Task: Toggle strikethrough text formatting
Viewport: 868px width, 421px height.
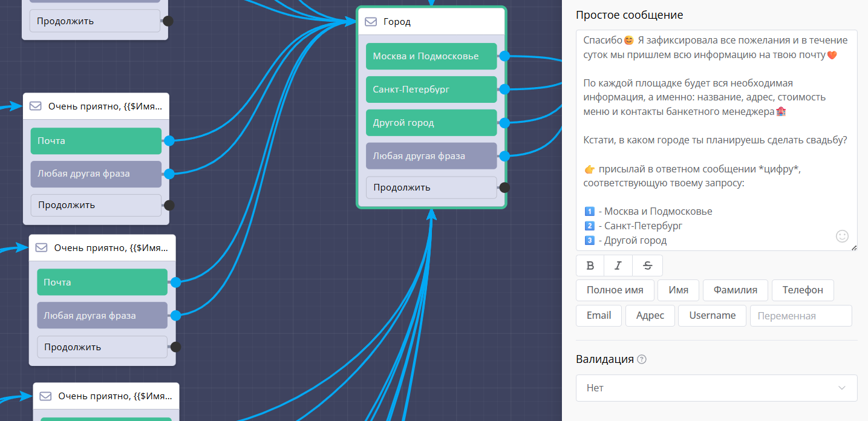Action: [647, 266]
